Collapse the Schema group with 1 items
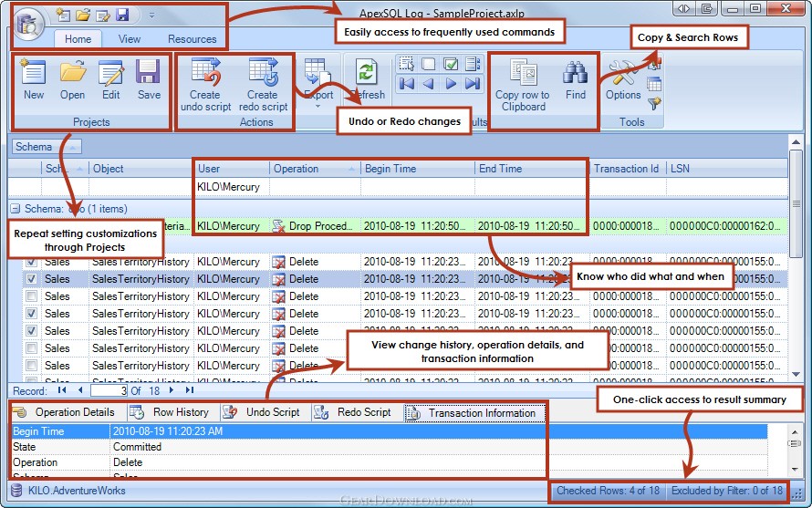Image resolution: width=812 pixels, height=508 pixels. pyautogui.click(x=16, y=209)
